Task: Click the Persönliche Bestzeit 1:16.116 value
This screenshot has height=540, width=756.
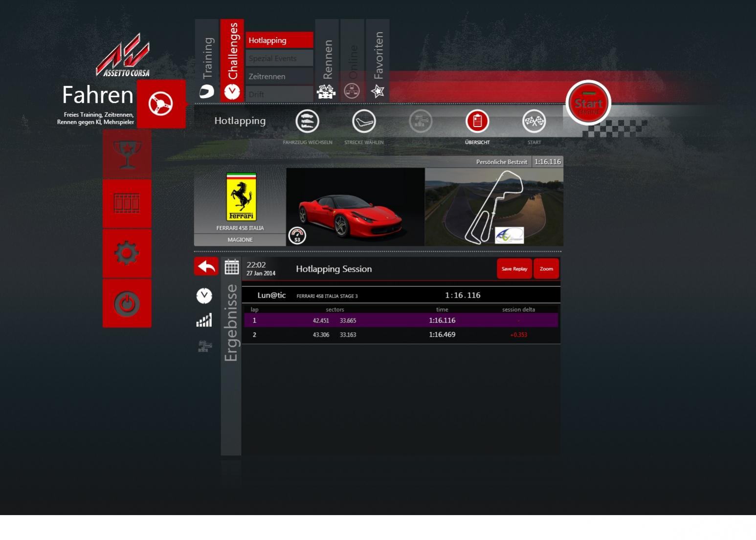Action: click(x=548, y=162)
